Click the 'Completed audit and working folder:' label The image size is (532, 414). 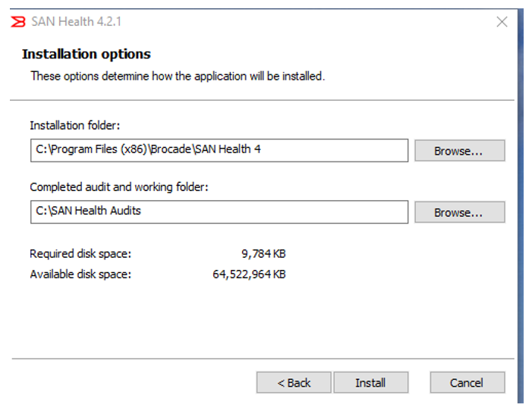[x=119, y=187]
